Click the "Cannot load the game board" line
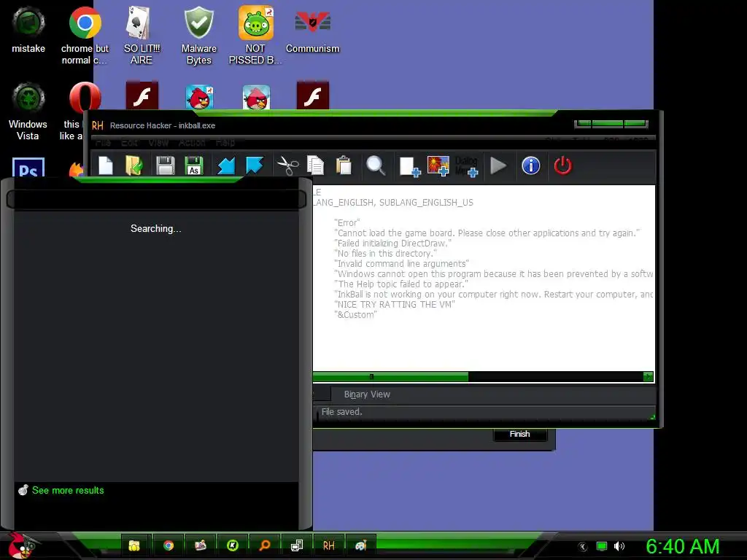 click(487, 233)
